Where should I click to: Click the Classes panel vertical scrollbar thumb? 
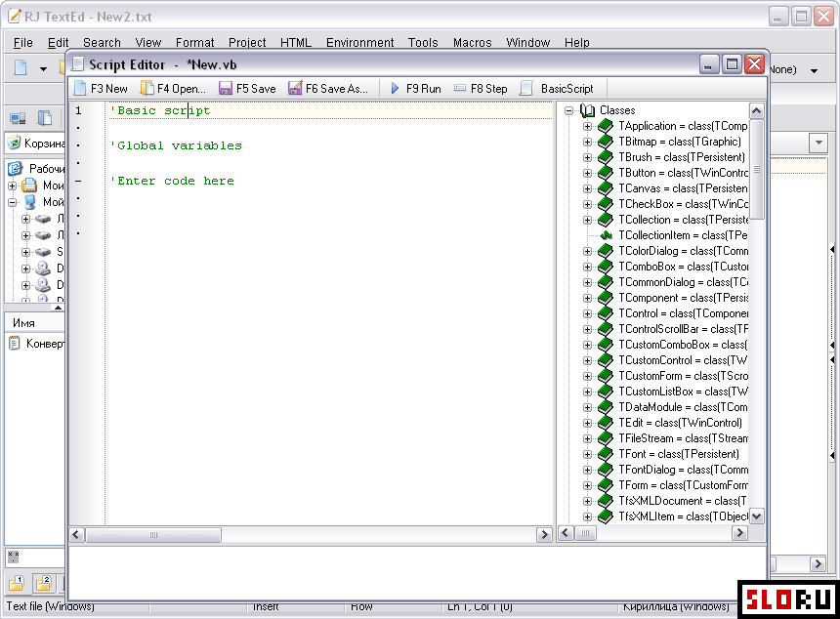click(756, 169)
